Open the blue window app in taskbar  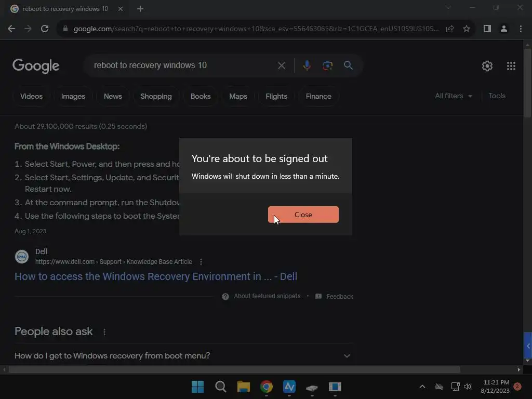pos(335,387)
